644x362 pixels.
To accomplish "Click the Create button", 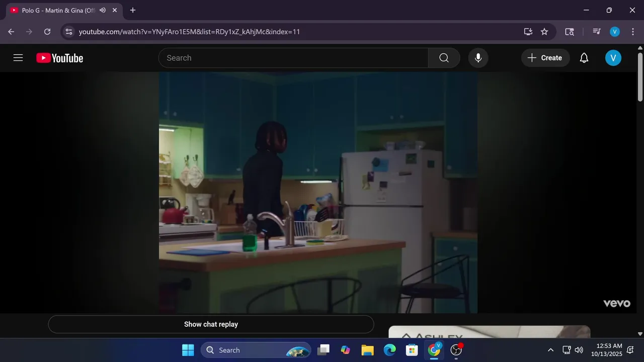I will (545, 58).
